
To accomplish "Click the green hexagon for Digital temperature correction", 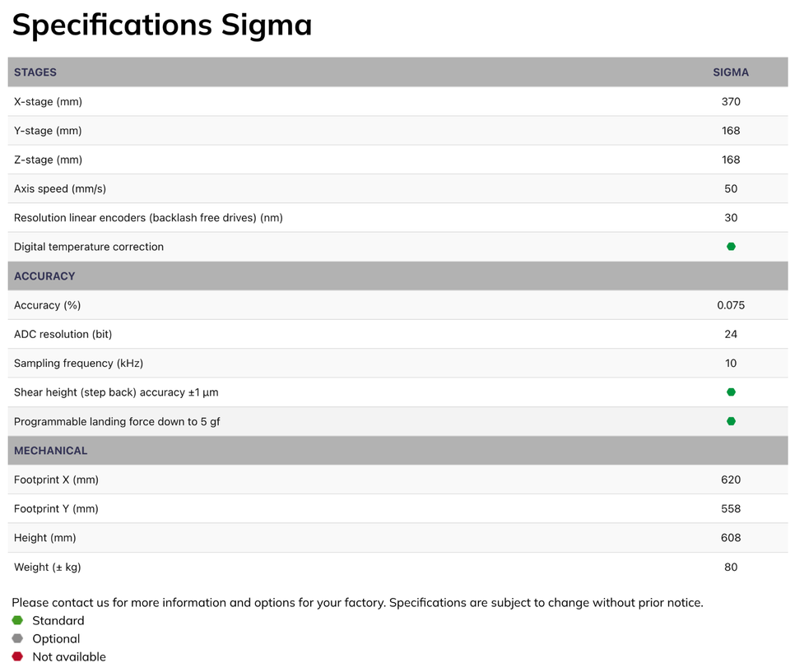I will (x=731, y=247).
